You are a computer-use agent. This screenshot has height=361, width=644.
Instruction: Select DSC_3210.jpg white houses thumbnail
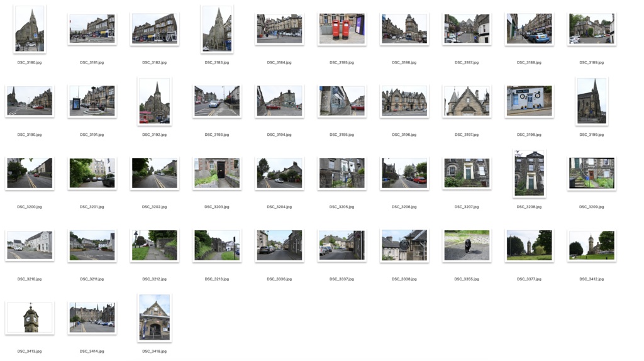tap(30, 246)
